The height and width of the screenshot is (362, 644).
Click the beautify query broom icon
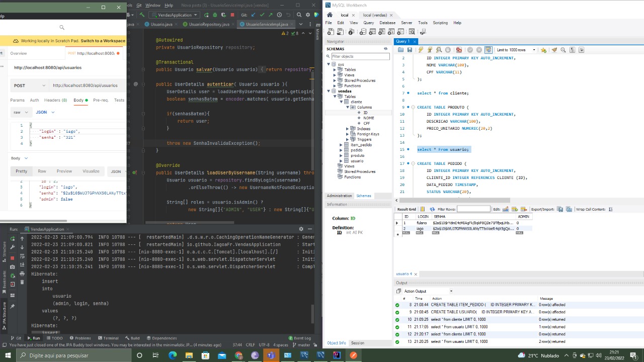click(554, 50)
